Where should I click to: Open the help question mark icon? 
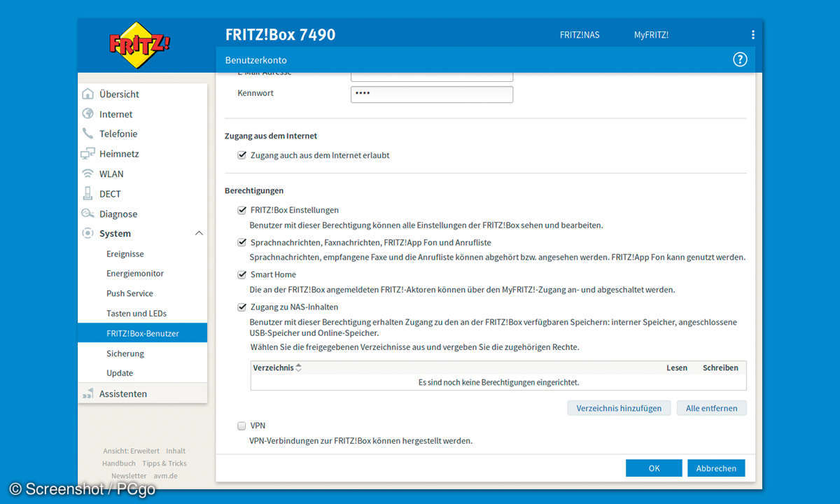click(x=740, y=59)
